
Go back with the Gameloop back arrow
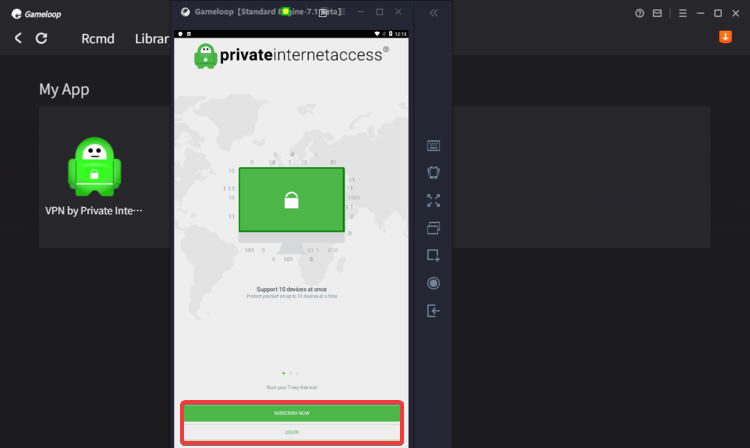pyautogui.click(x=18, y=38)
